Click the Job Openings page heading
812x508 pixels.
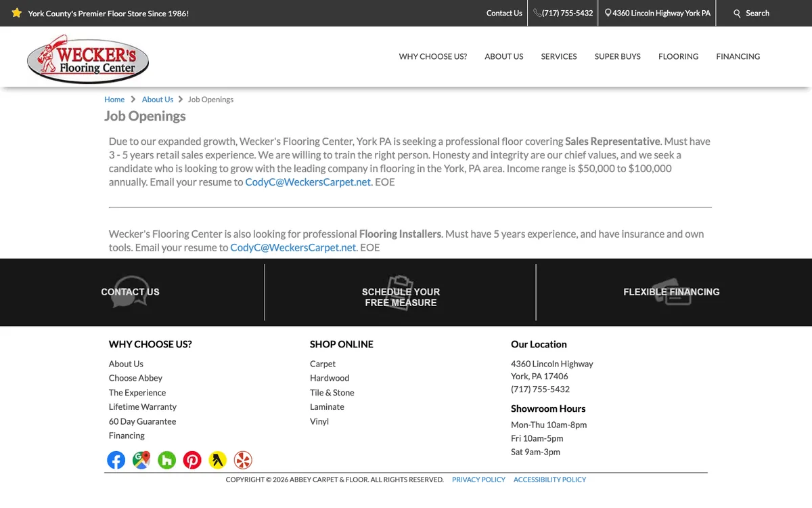tap(145, 117)
